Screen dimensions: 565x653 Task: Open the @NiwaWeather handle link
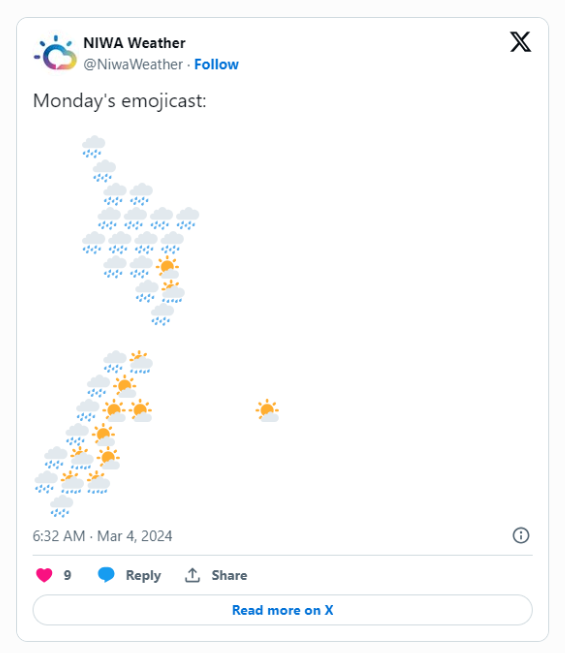(133, 65)
